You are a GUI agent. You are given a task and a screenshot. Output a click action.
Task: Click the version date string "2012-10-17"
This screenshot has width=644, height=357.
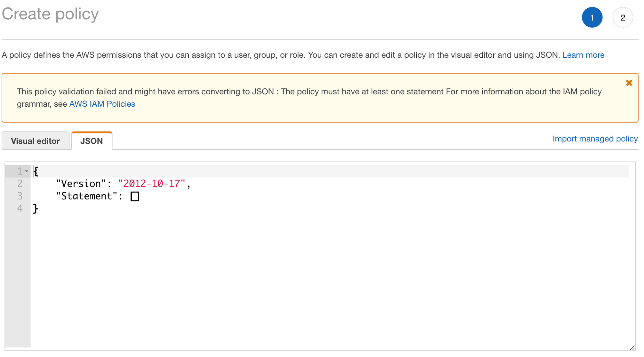(152, 184)
